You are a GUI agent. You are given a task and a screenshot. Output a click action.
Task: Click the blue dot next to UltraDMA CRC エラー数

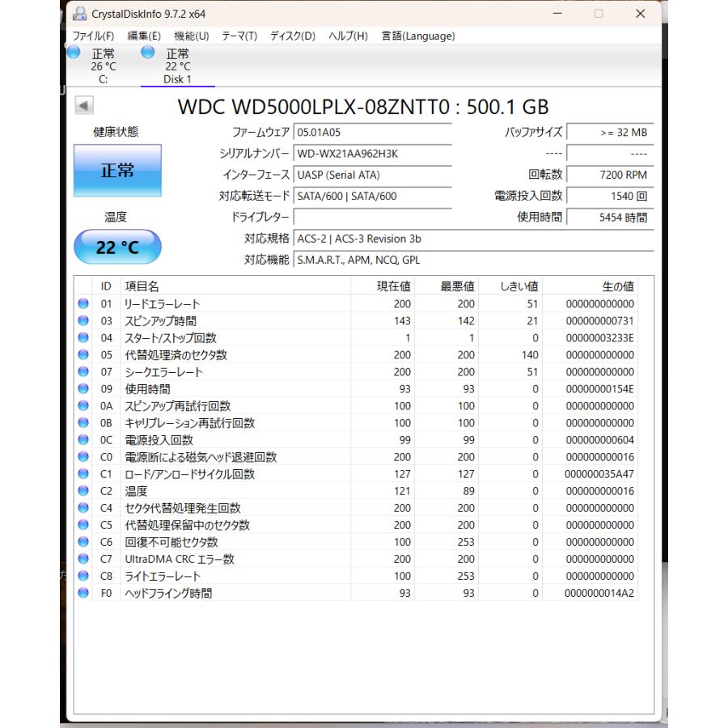pyautogui.click(x=82, y=559)
